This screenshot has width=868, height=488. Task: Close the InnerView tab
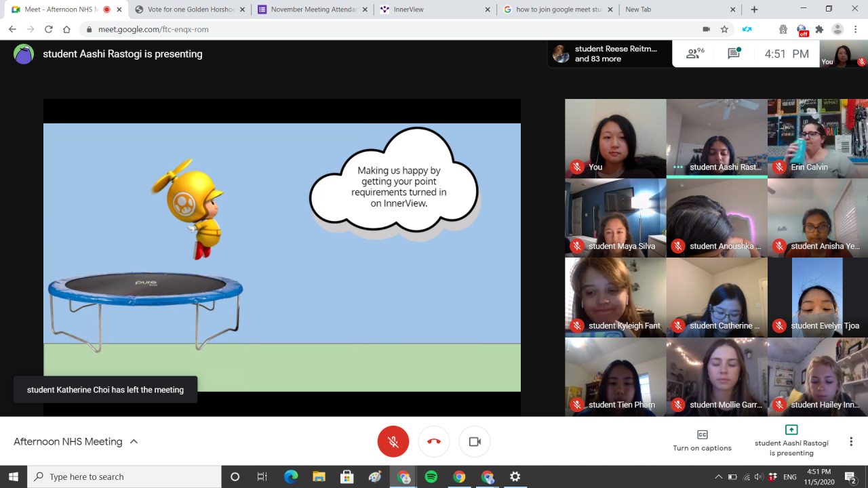(x=488, y=9)
